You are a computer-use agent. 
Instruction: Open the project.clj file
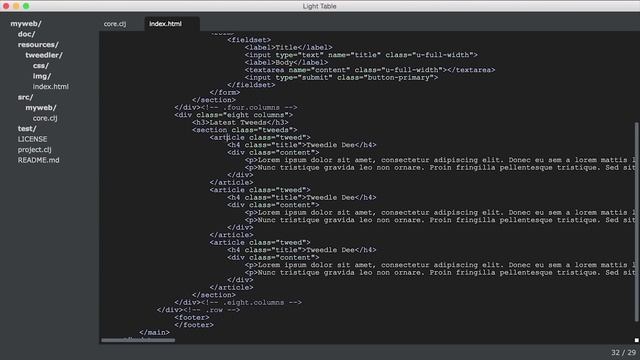click(x=34, y=150)
